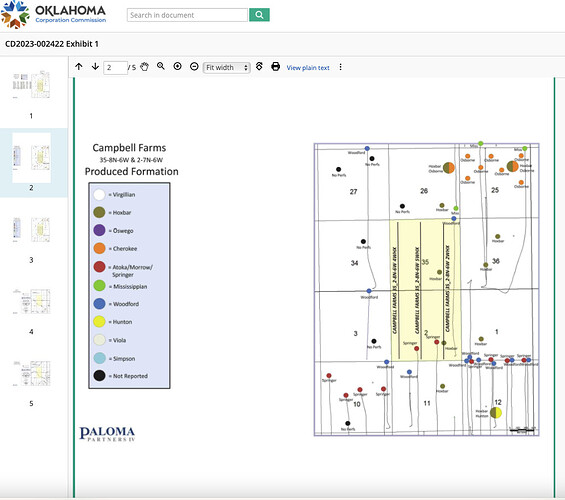Open page 1 thumbnail

point(31,85)
